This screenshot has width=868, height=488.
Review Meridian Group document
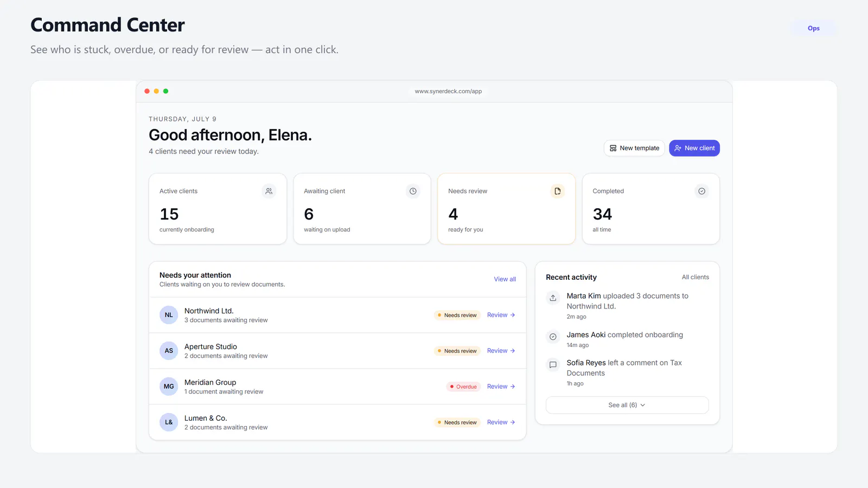[501, 387]
